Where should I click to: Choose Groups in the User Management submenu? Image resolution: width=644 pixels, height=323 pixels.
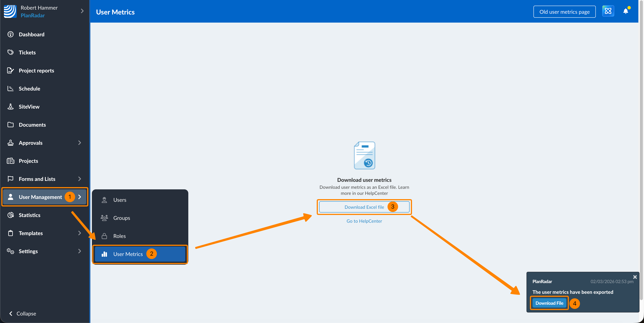[x=121, y=218]
